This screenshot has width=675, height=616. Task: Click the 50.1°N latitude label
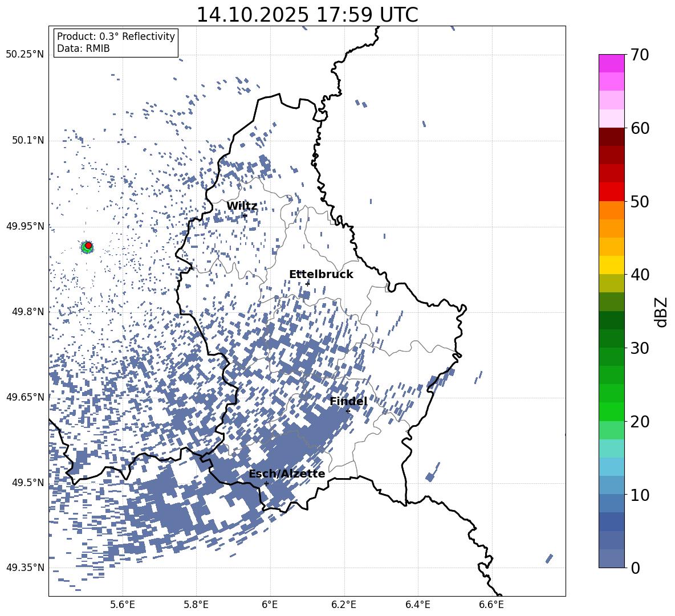tap(27, 140)
